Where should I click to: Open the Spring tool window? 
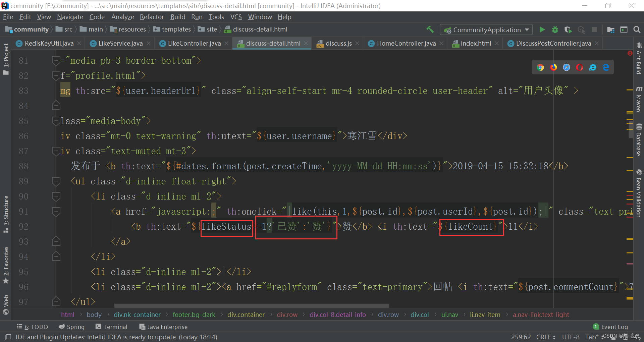(x=71, y=327)
